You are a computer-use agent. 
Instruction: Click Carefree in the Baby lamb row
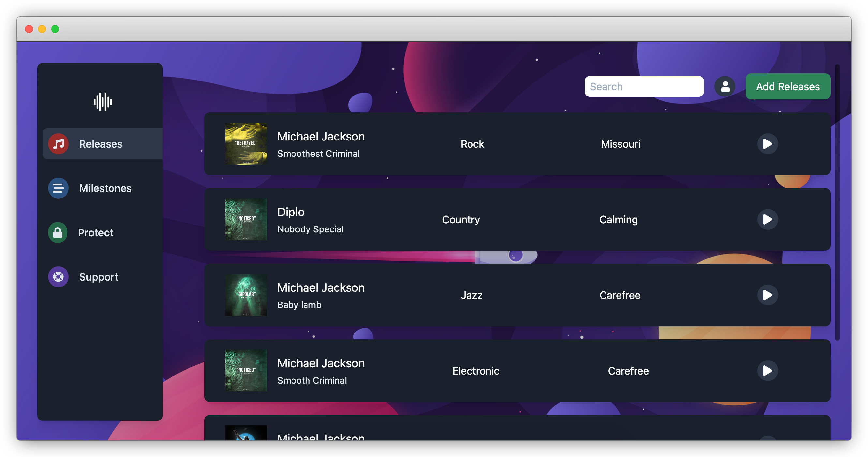click(x=620, y=295)
